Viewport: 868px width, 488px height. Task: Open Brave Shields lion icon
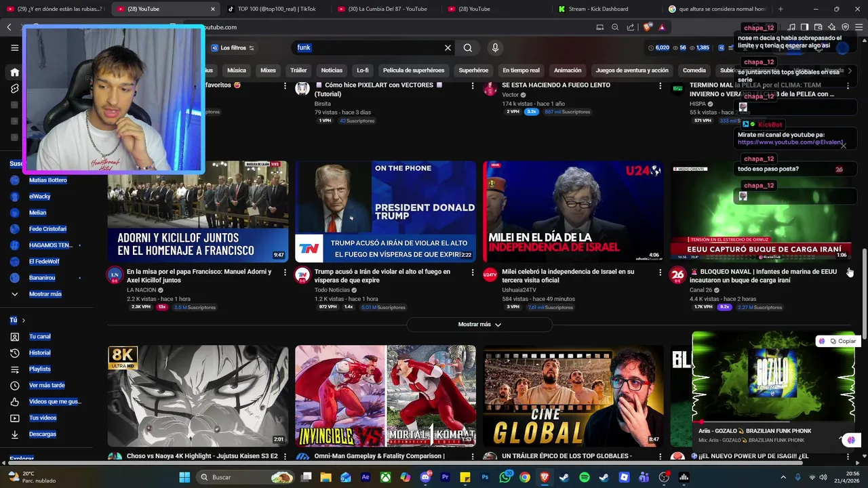coord(648,27)
